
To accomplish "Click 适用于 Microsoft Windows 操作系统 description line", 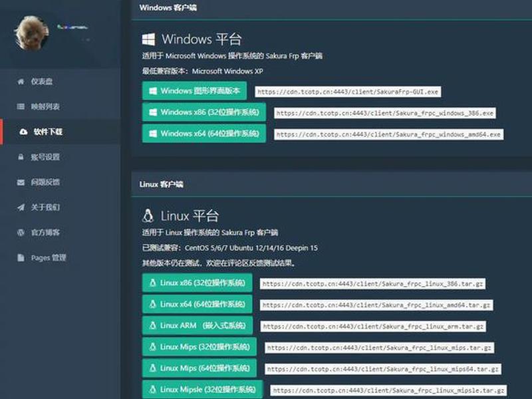I will [x=232, y=56].
